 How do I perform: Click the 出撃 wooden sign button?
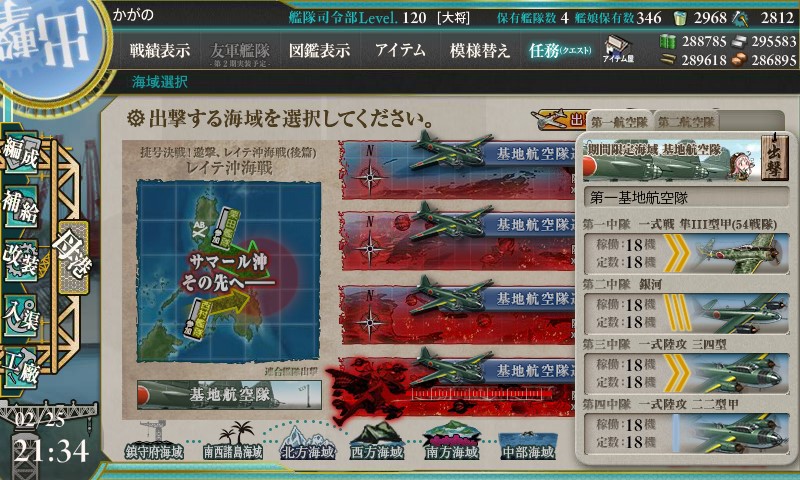tap(774, 158)
